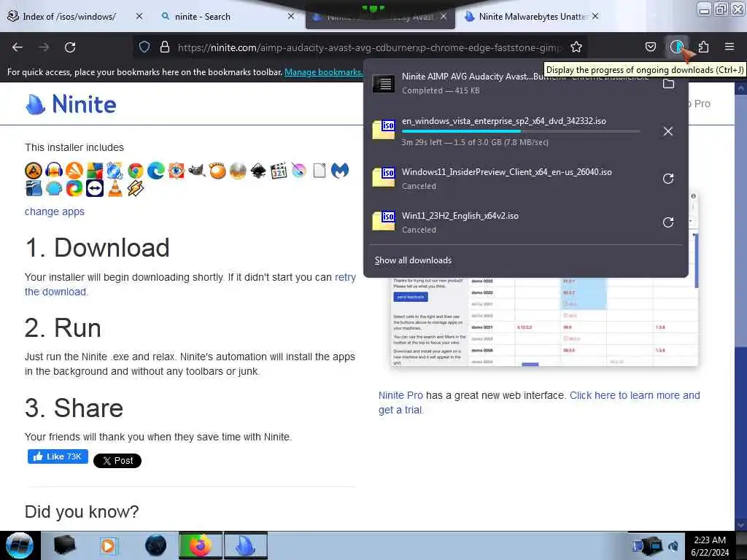Open the media player taskbar icon

(109, 545)
